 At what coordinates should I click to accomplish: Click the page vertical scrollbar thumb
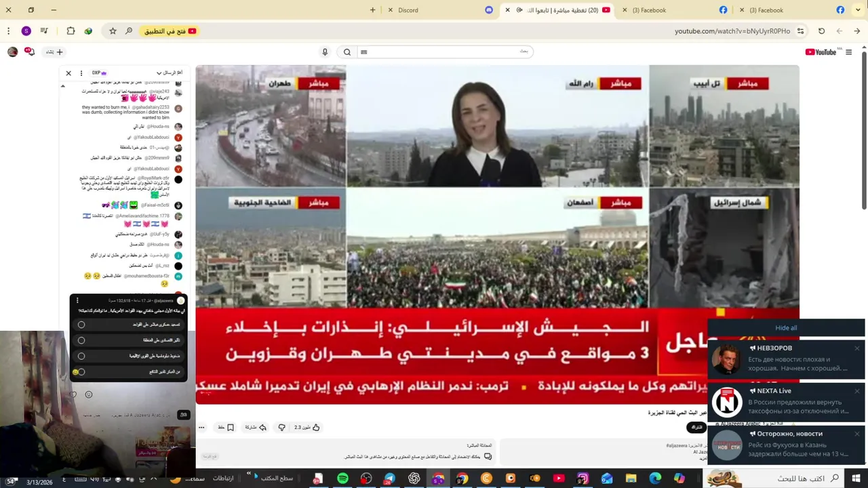click(x=864, y=129)
